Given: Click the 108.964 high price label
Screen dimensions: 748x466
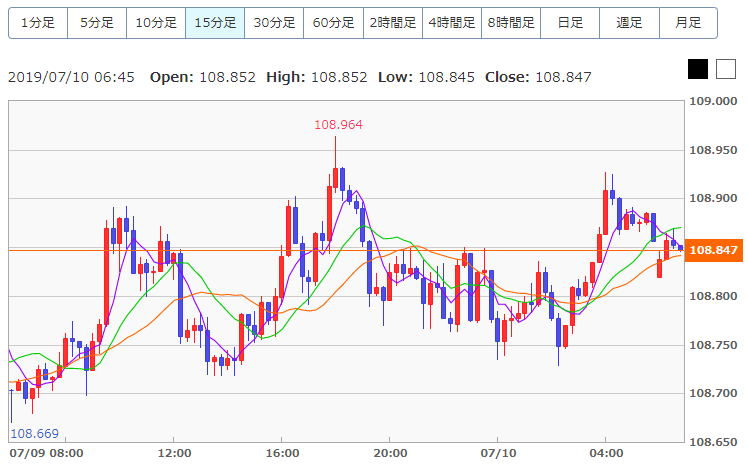Looking at the screenshot, I should pyautogui.click(x=338, y=125).
